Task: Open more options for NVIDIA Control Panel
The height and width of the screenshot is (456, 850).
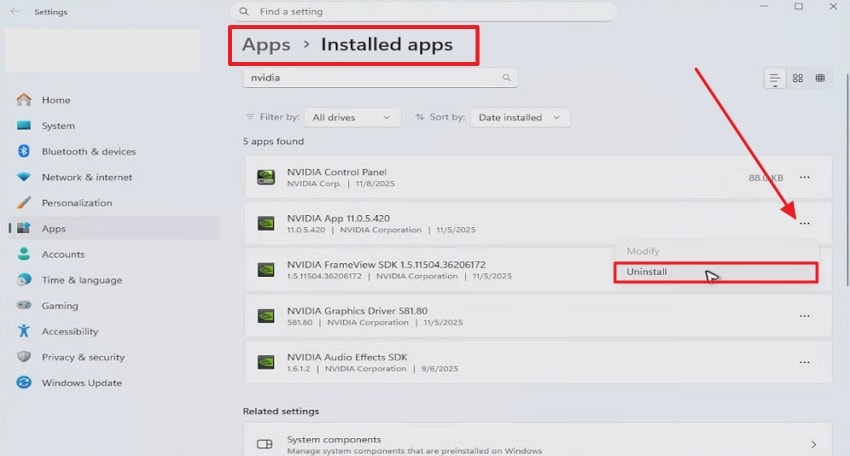Action: click(804, 178)
